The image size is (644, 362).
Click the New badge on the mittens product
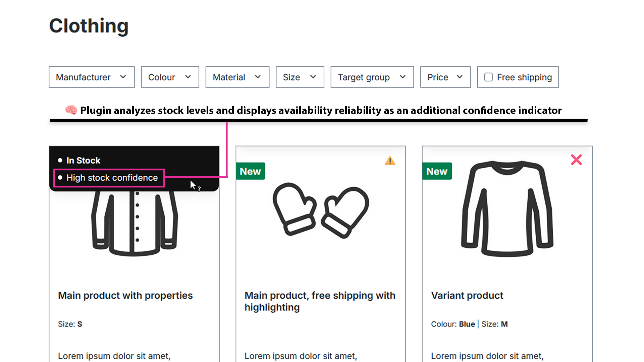251,171
